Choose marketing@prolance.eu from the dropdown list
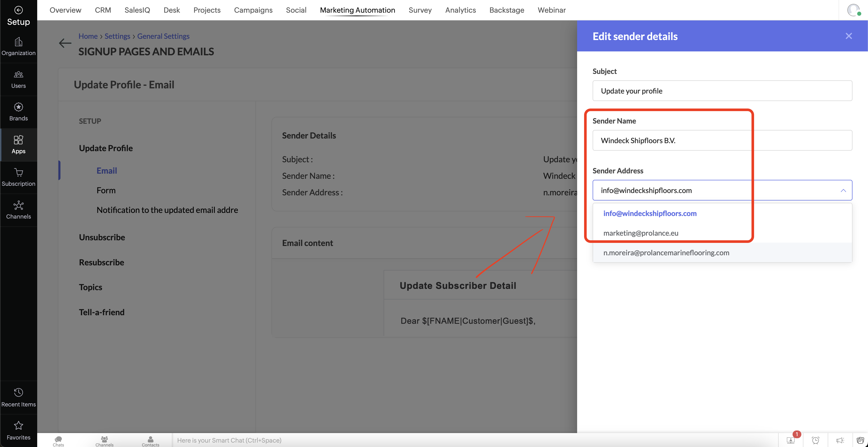This screenshot has height=447, width=868. [x=641, y=233]
